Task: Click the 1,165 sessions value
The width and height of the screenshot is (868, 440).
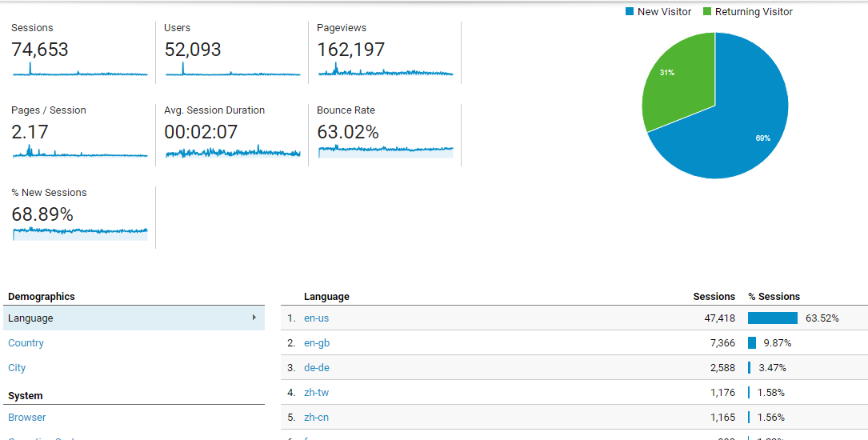Action: click(x=722, y=418)
